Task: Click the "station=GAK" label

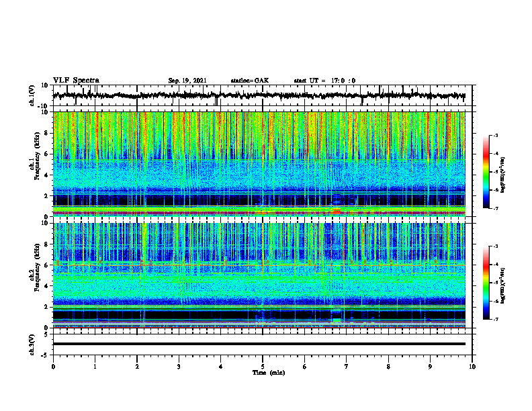Action: [x=250, y=81]
